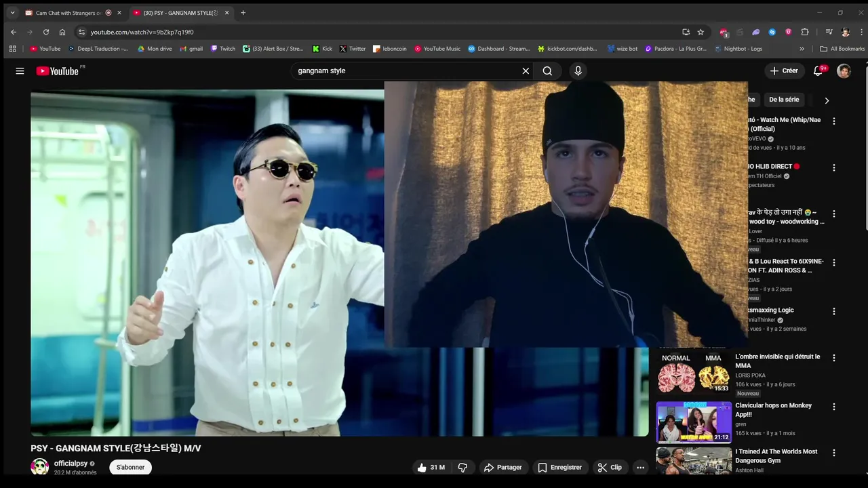
Task: Open the L'ombre invisible qui détruit le MMA title
Action: [777, 361]
